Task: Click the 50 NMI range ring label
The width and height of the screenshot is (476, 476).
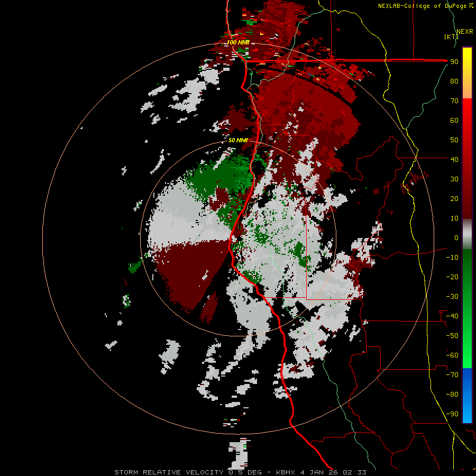Action: [238, 140]
